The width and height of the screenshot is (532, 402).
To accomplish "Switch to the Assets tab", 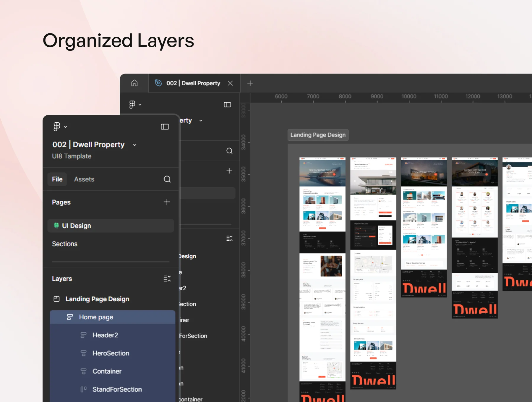I will [x=84, y=179].
